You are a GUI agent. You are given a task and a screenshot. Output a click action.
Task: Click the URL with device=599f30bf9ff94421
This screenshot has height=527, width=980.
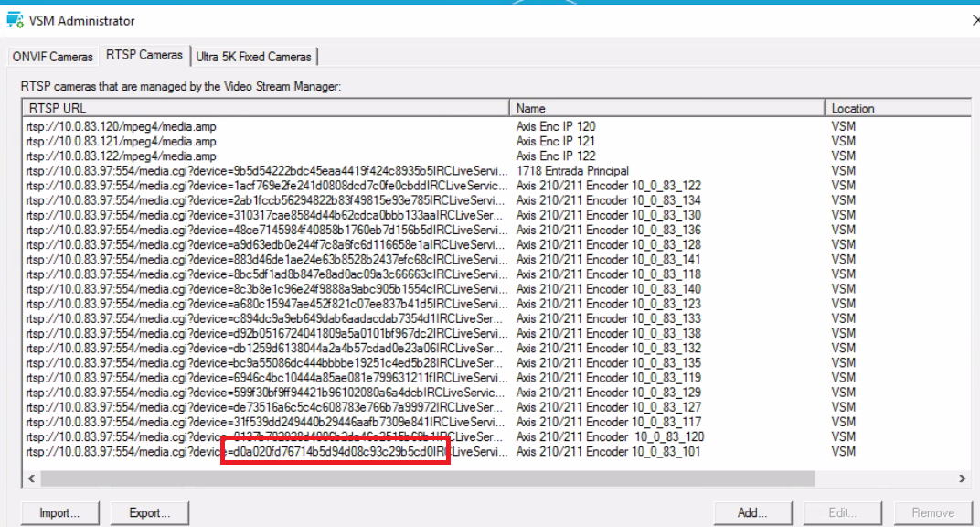pos(267,393)
